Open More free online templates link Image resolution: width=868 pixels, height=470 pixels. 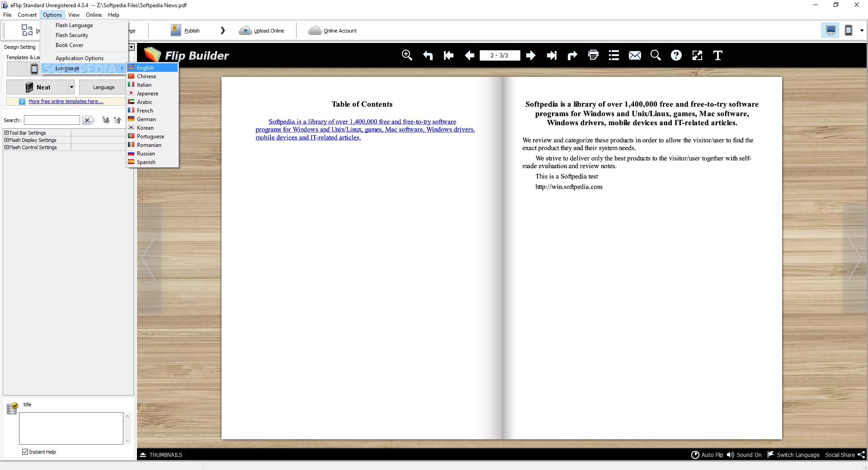(66, 101)
